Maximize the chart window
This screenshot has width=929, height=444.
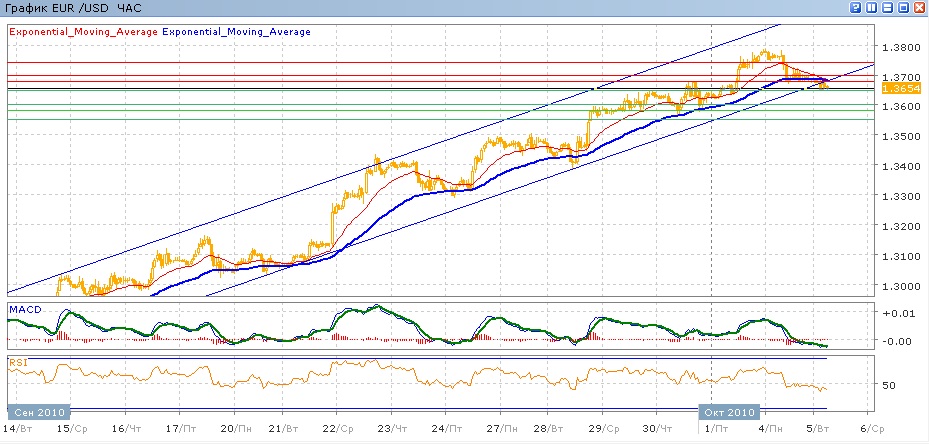(903, 8)
